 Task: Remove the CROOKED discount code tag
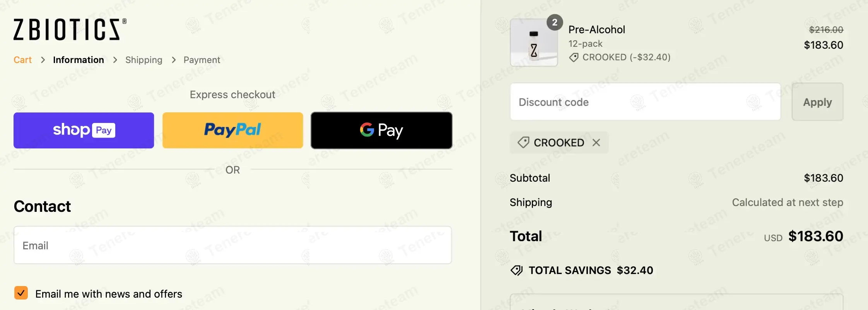click(596, 143)
